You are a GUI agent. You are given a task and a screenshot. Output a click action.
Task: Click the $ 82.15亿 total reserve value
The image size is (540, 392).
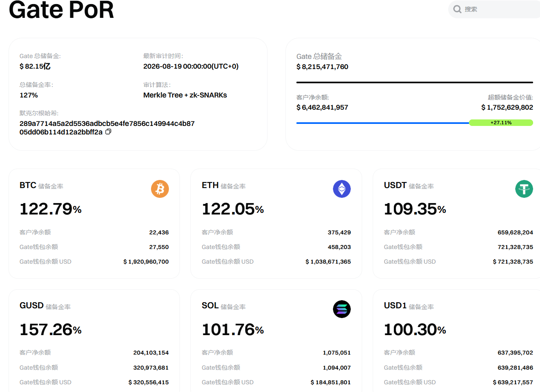click(35, 66)
